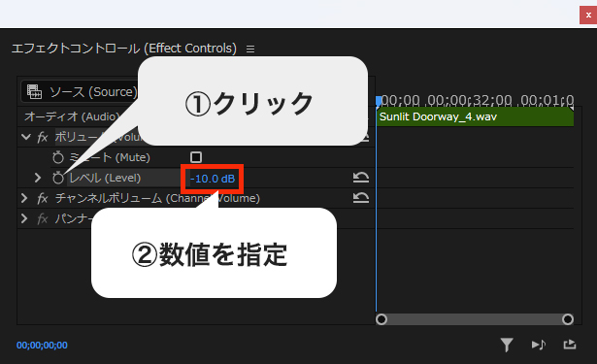Expand the Panner effect chevron
The width and height of the screenshot is (597, 364).
[x=24, y=218]
